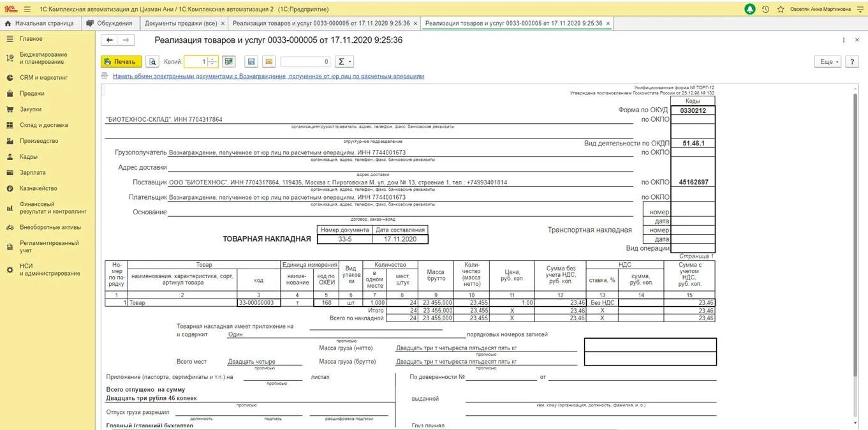This screenshot has width=868, height=430.
Task: Open favorites star icon
Action: (781, 10)
